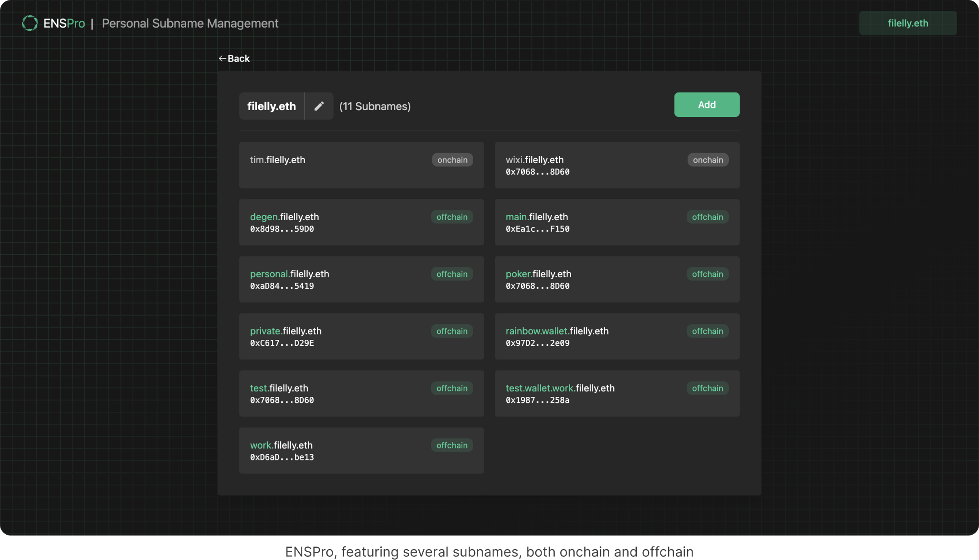Click onchain badge on tim.filelly.eth
Viewport: 979px width, 560px height.
(452, 160)
